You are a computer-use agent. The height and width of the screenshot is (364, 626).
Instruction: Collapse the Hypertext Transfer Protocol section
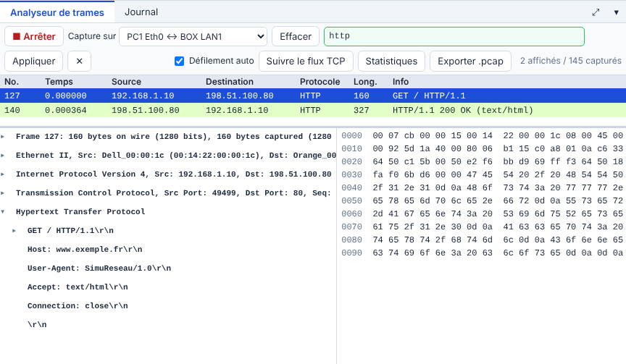pyautogui.click(x=3, y=212)
